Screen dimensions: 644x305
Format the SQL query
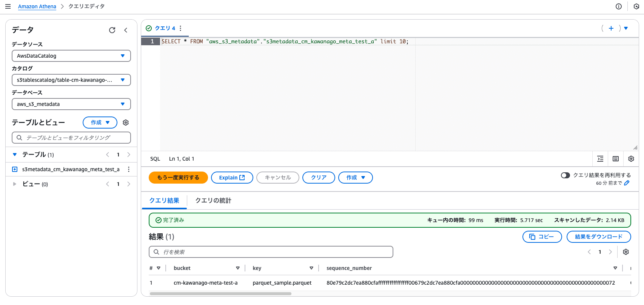(600, 159)
